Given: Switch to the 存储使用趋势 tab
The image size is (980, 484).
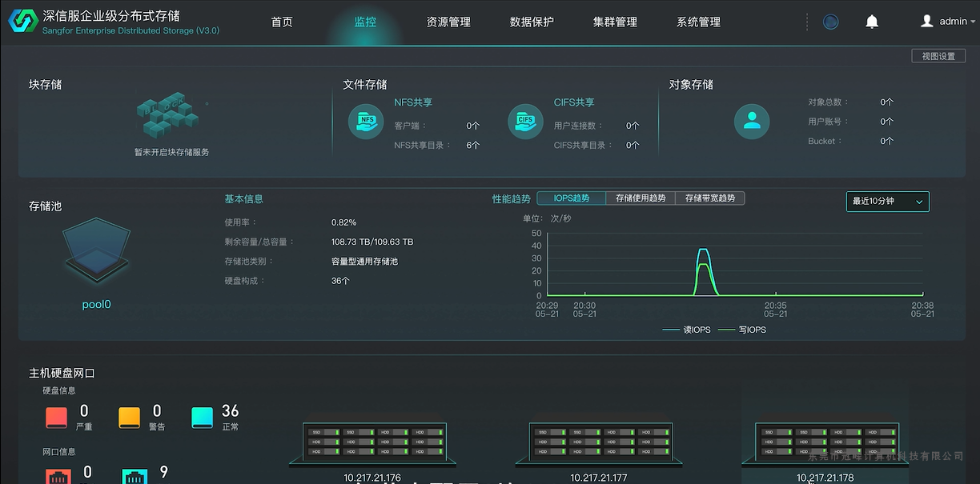Looking at the screenshot, I should [x=641, y=198].
